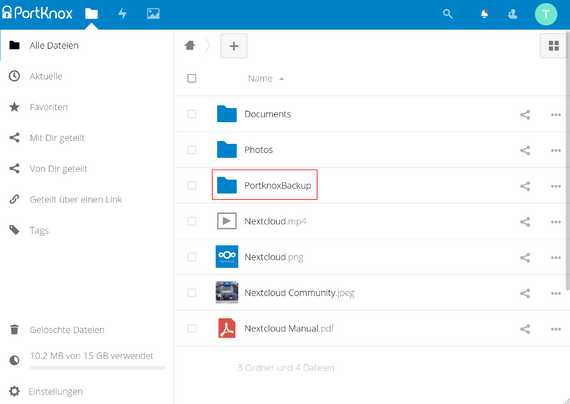Click '10.2 MB von 15 GB verwendet' text

point(92,356)
